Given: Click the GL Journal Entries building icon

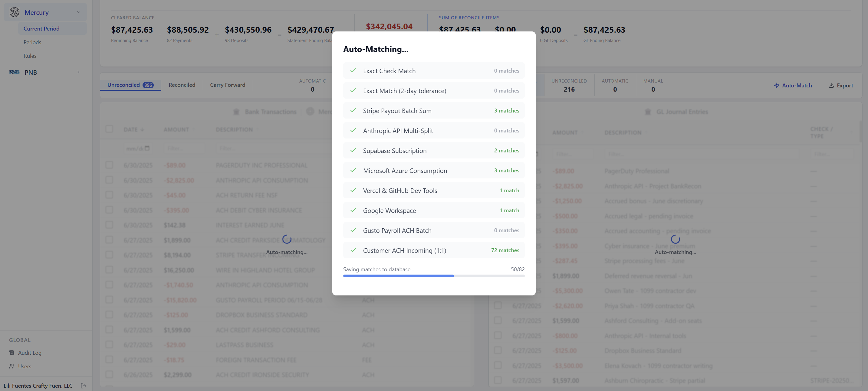Looking at the screenshot, I should pos(648,112).
